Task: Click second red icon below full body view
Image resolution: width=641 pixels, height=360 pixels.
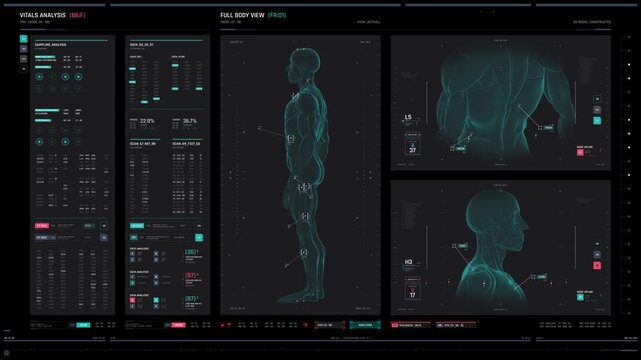Action: (229, 325)
